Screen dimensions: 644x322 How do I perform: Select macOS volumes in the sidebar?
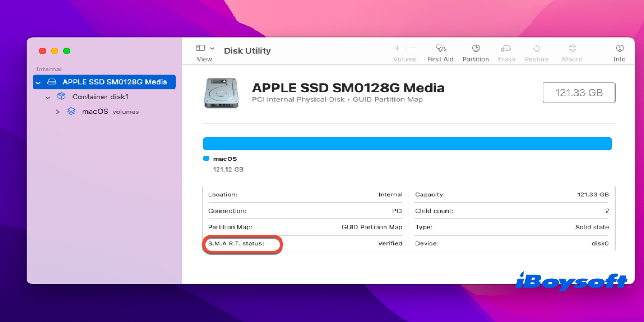point(110,112)
